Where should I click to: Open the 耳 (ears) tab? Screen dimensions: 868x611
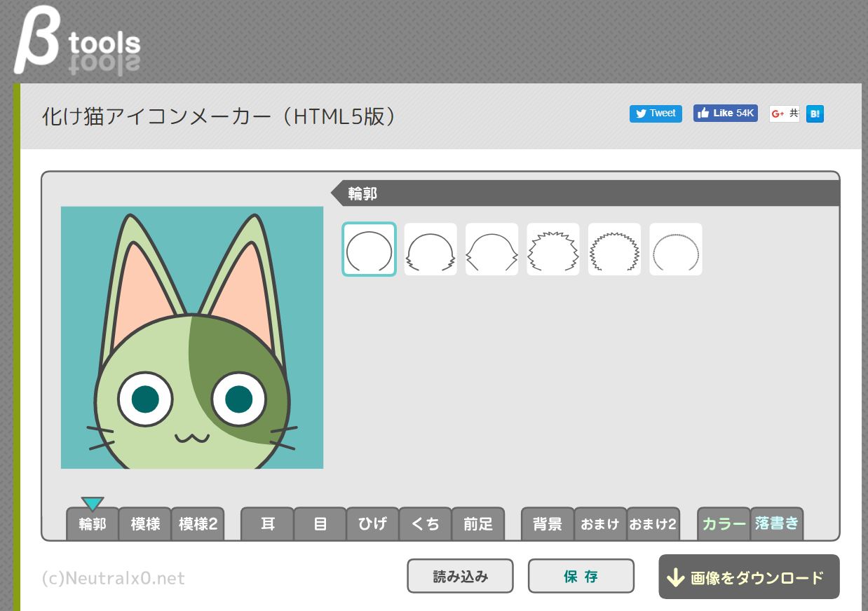(x=267, y=524)
